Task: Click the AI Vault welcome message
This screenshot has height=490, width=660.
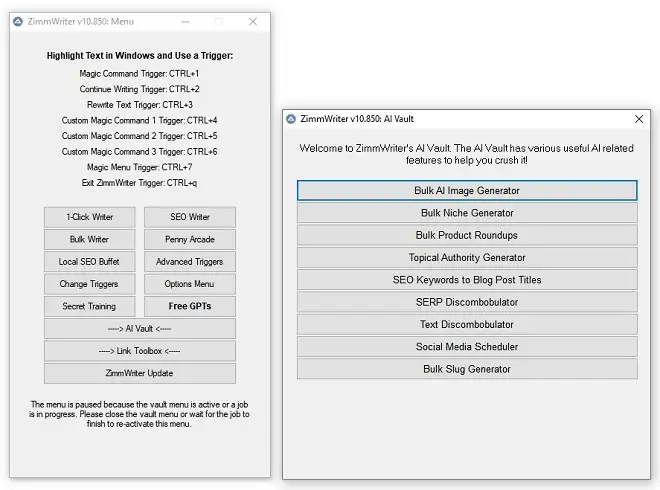Action: click(466, 154)
